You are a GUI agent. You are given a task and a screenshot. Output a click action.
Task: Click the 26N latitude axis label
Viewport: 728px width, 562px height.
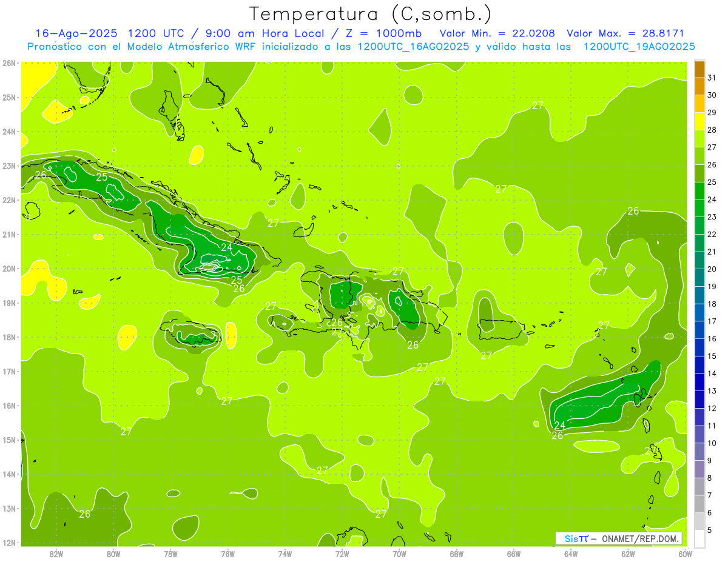tap(8, 62)
